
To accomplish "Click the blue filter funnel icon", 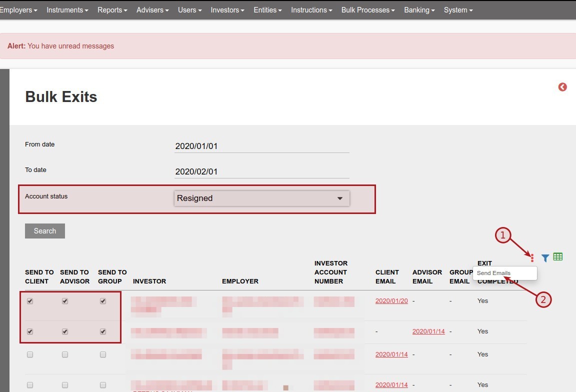I will click(x=545, y=258).
